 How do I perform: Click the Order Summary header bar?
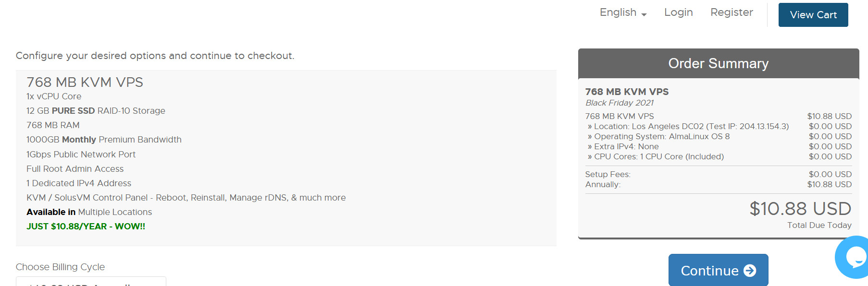click(718, 63)
